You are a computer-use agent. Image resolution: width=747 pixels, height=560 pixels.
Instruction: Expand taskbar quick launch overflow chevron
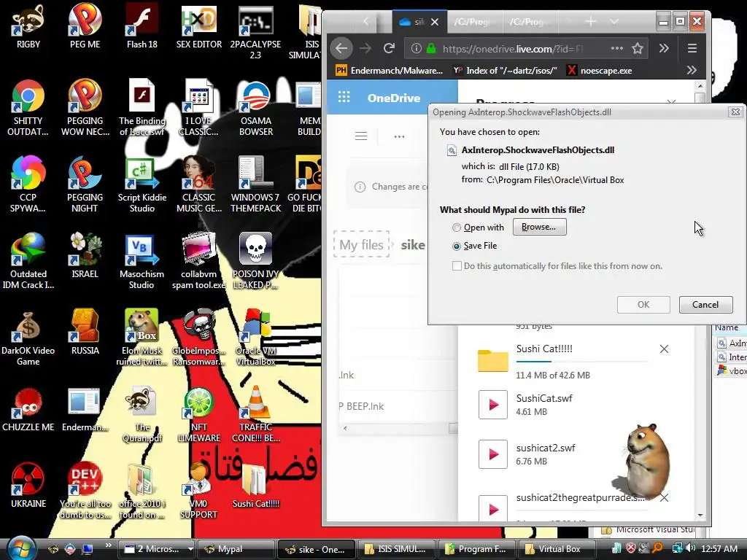[x=108, y=545]
